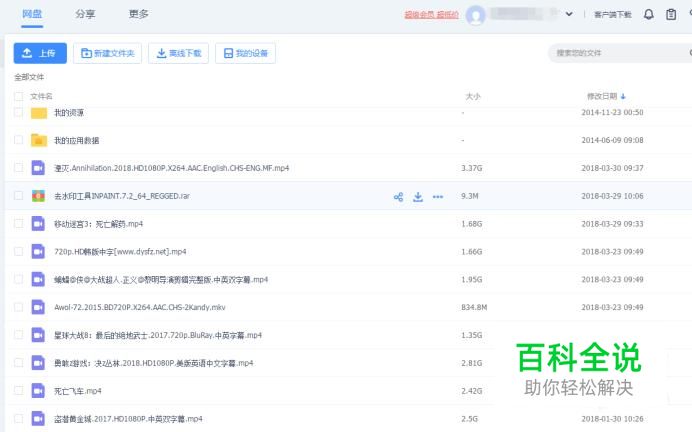
Task: Open 移动迷宫3：死亡解药.mp4 file name
Action: pos(98,224)
